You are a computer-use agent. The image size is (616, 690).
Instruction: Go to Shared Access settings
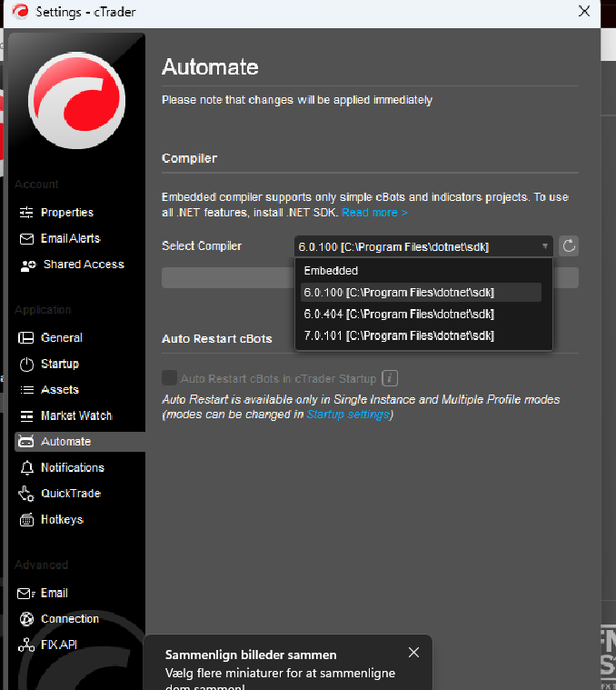(84, 265)
